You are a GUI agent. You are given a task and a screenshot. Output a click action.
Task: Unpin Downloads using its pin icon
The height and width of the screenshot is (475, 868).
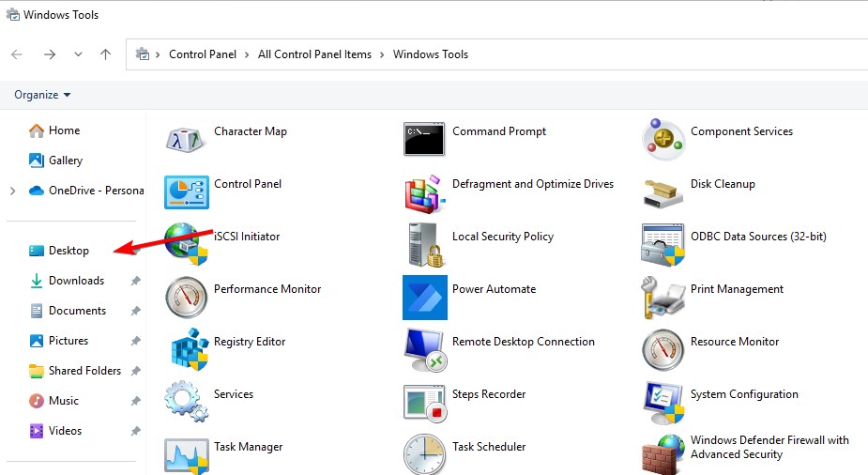click(136, 281)
